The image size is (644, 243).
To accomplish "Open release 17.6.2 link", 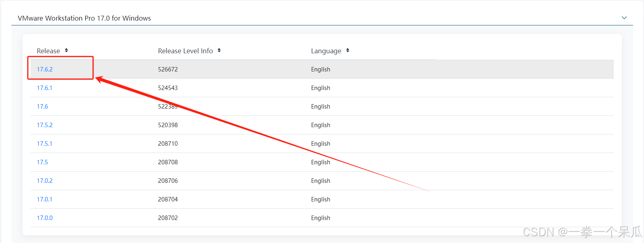I will [x=45, y=69].
